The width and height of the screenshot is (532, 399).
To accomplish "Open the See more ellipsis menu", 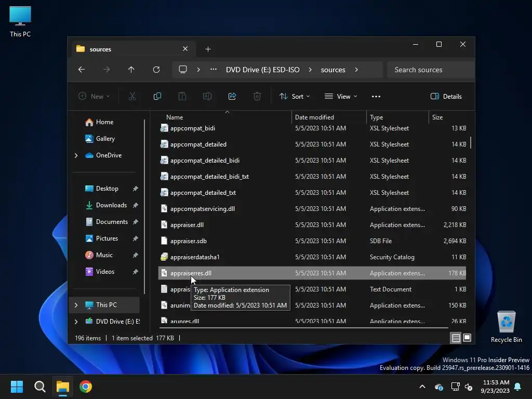I will 376,96.
